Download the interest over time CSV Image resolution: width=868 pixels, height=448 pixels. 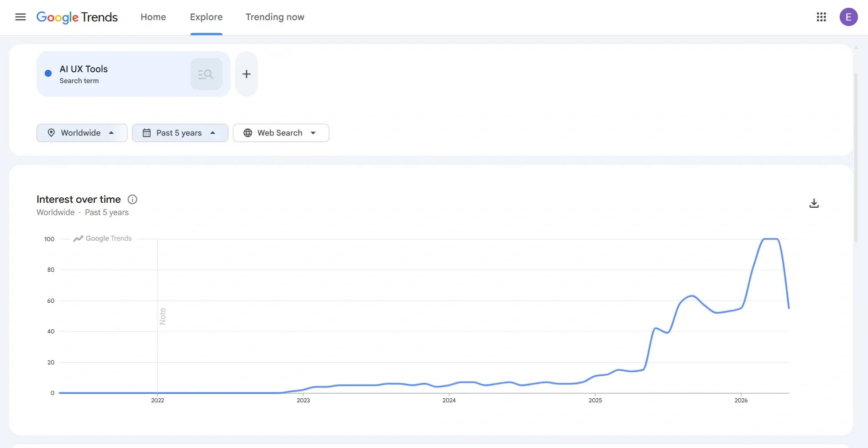tap(814, 203)
